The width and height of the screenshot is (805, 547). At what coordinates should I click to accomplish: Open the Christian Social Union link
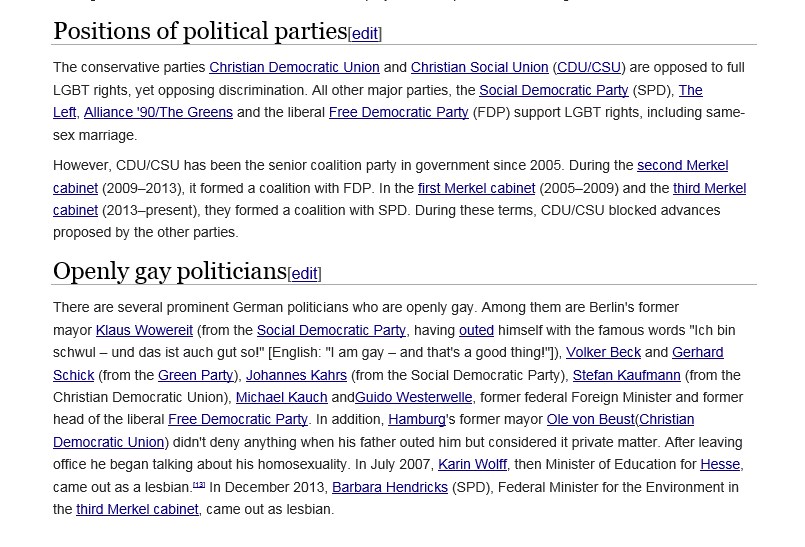(479, 67)
